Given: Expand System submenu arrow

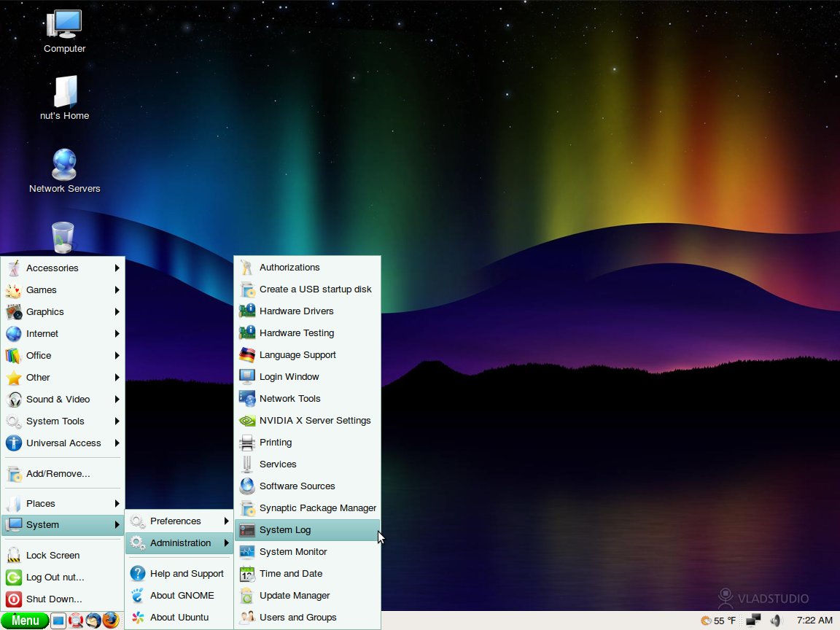Looking at the screenshot, I should tap(117, 525).
